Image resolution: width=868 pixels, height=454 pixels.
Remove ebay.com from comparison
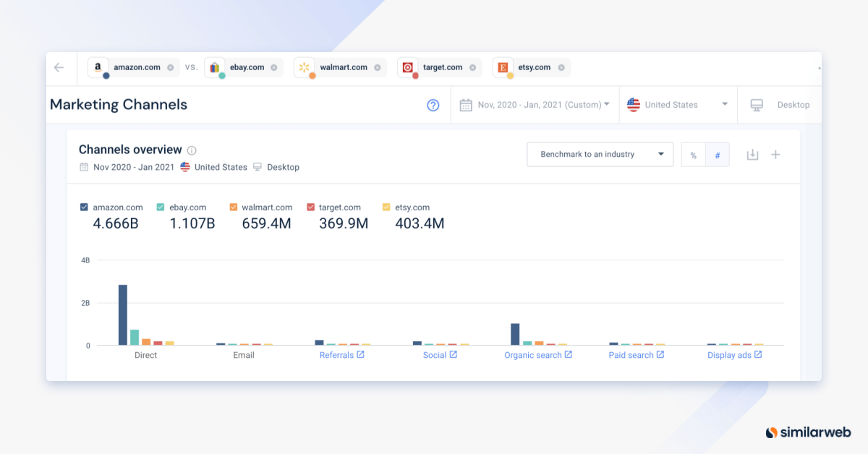[273, 67]
